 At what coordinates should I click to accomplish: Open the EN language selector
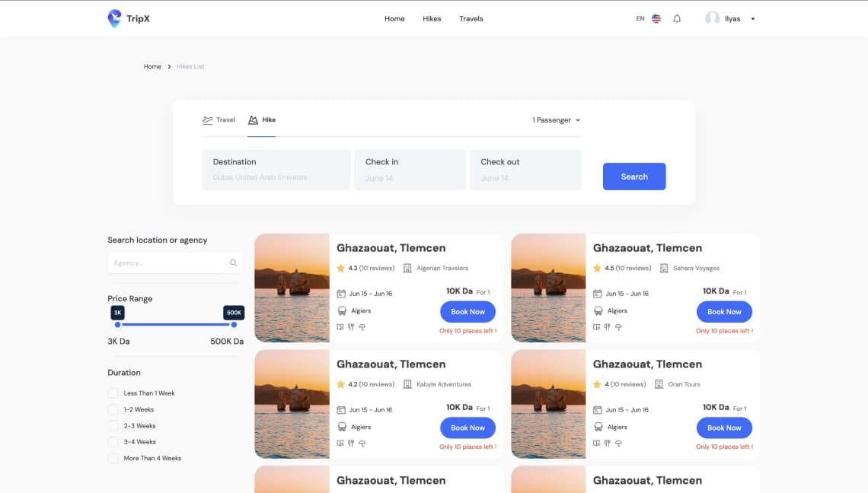coord(648,19)
